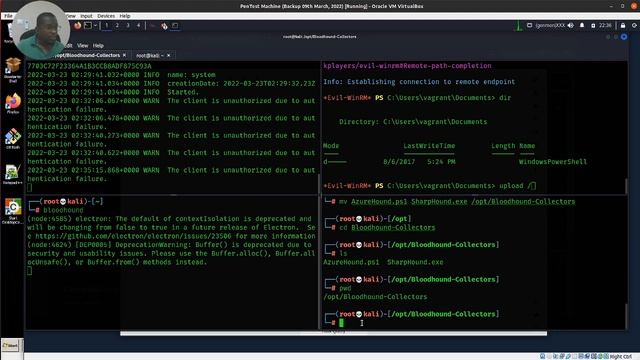Click the 'AzureHound.ps1' name in ls output
The image size is (640, 360).
[x=351, y=262]
